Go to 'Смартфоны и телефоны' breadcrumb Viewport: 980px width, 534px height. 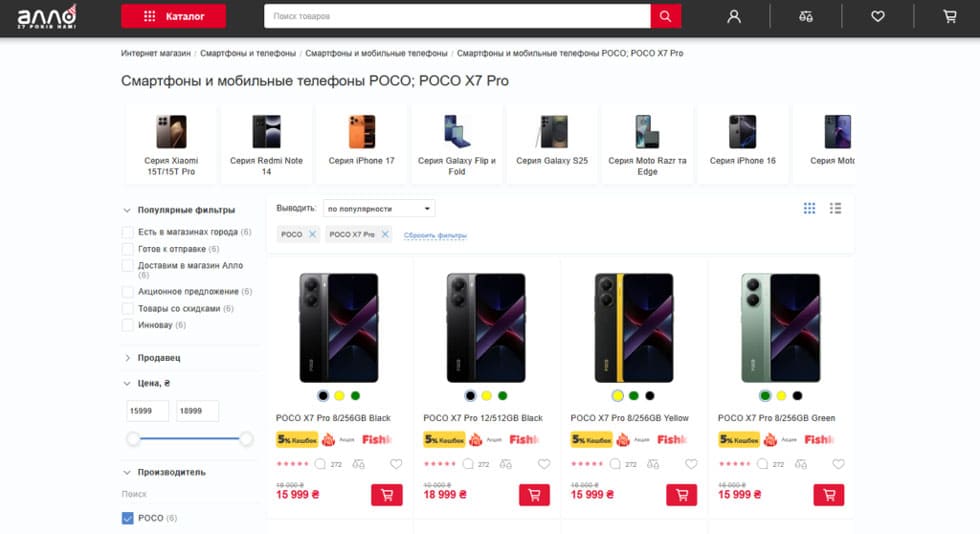click(x=247, y=53)
